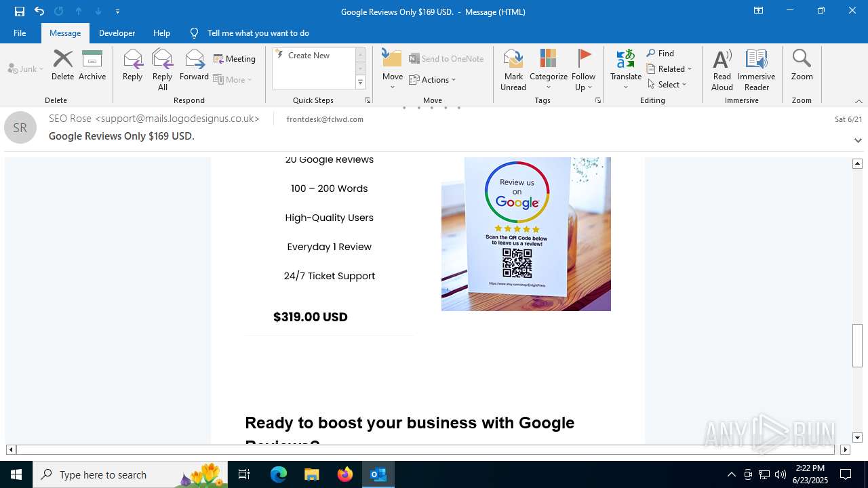Translate this message
The height and width of the screenshot is (488, 868).
625,70
